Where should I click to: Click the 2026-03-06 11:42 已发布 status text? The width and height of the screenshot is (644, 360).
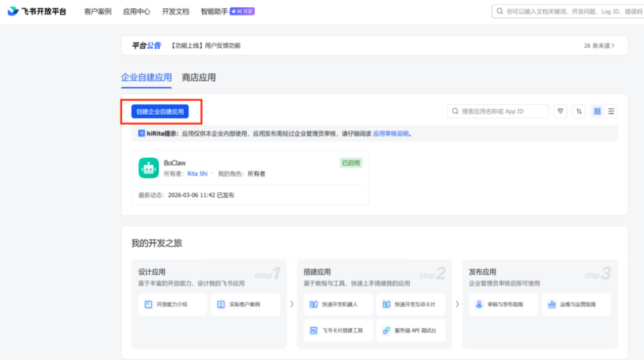tap(201, 195)
